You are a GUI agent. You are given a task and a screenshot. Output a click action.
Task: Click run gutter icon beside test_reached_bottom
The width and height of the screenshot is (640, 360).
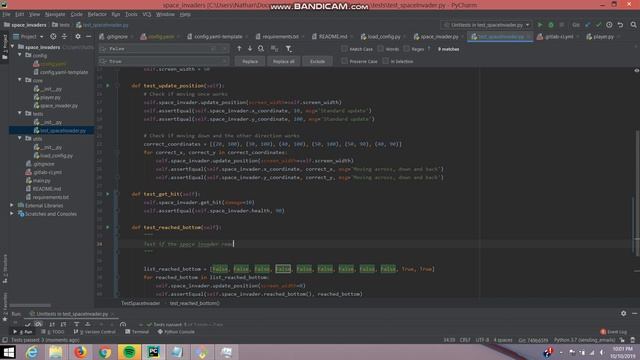tap(108, 227)
